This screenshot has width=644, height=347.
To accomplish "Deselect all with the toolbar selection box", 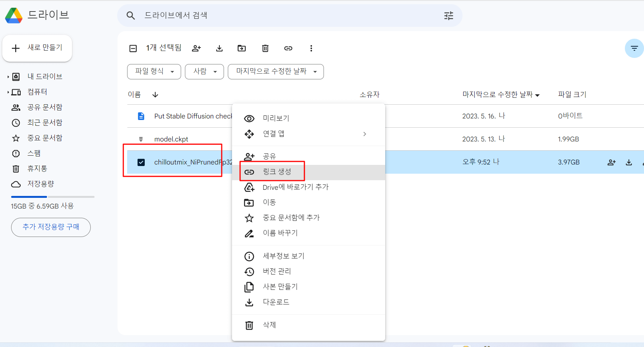I will pos(133,48).
